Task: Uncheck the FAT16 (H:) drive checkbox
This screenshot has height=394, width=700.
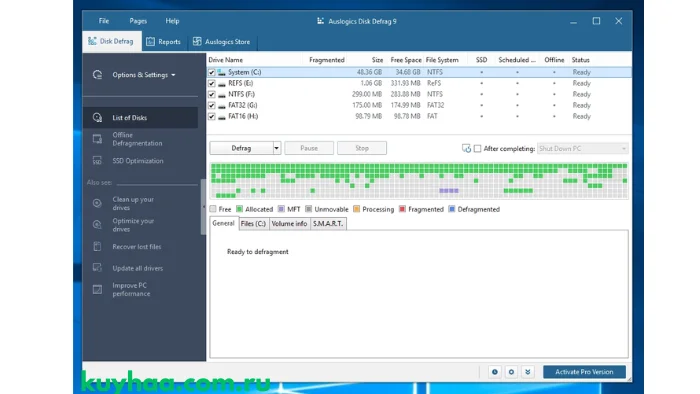Action: pyautogui.click(x=212, y=117)
